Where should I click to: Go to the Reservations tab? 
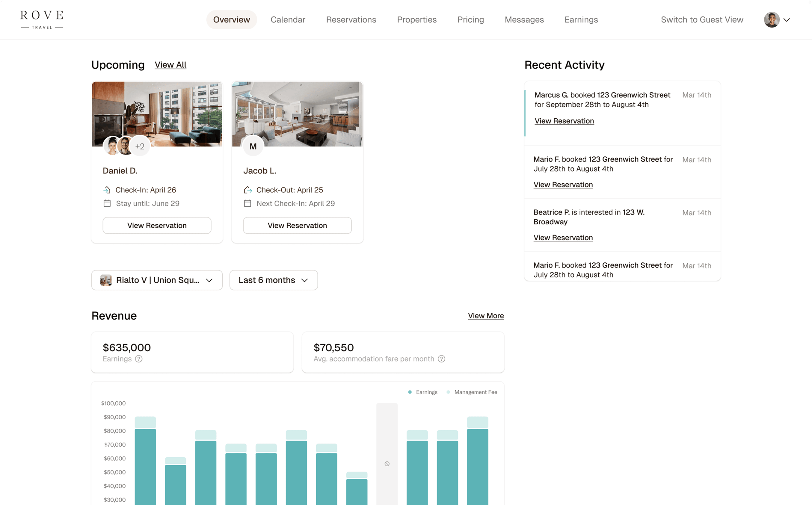tap(351, 20)
